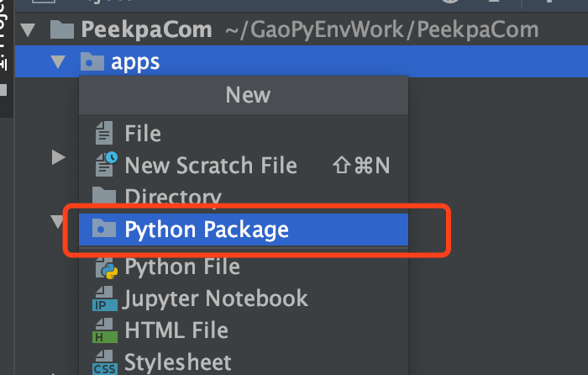Viewport: 588px width, 375px height.
Task: Click the Python Package folder icon
Action: click(104, 228)
